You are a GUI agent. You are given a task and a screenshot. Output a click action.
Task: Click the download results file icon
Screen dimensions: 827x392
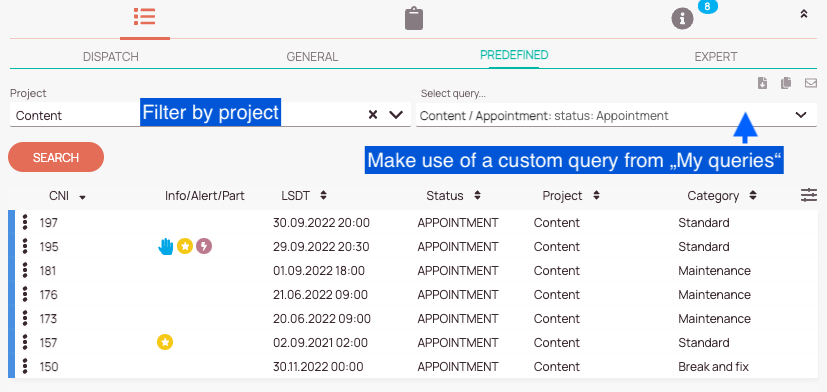(762, 83)
